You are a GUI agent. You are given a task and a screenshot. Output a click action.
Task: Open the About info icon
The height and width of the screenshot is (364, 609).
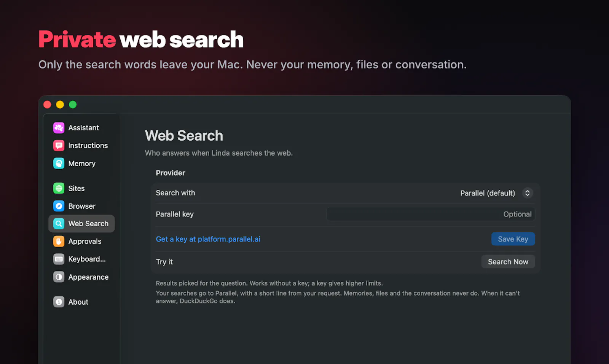tap(59, 302)
